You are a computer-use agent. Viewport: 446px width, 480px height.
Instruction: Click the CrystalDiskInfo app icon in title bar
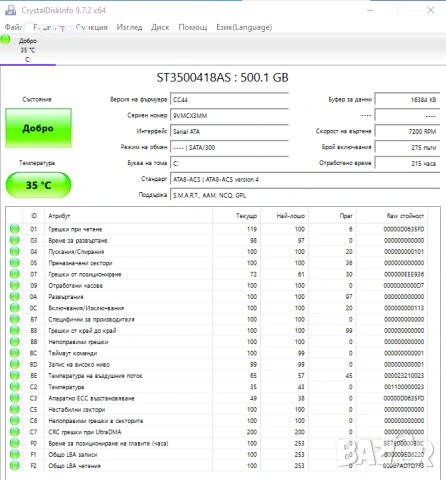10,10
